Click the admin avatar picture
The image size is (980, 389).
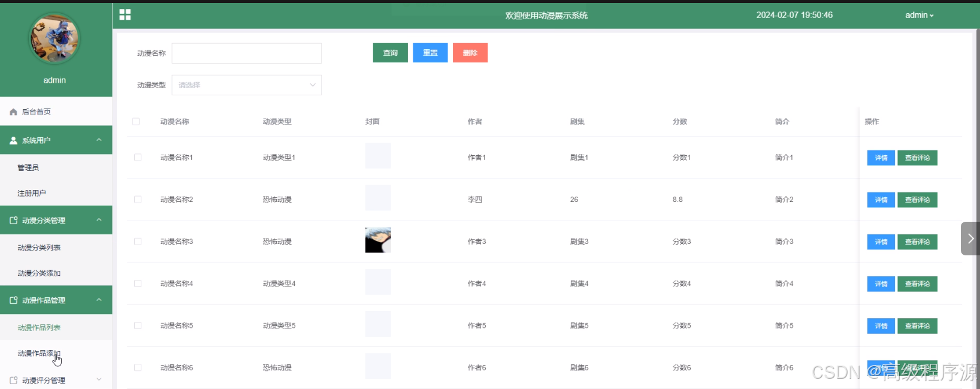55,39
